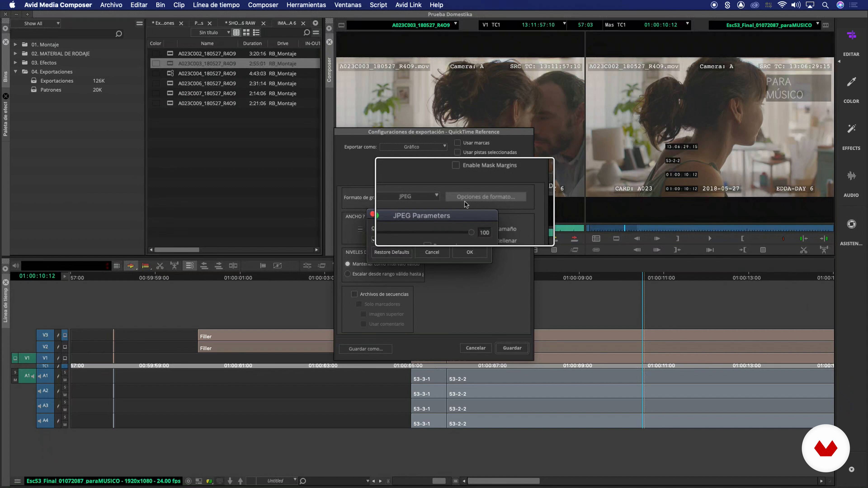Image resolution: width=868 pixels, height=488 pixels.
Task: Switch bin to text list view icon
Action: [236, 33]
